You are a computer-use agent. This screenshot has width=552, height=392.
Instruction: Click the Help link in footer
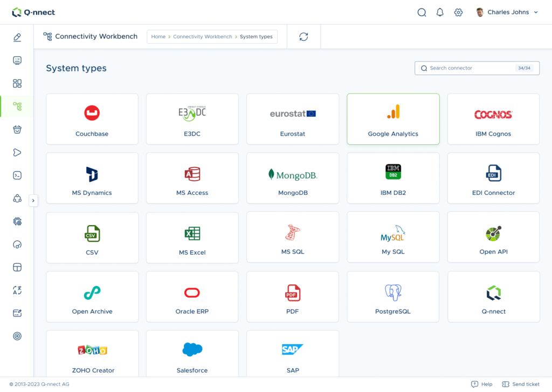[x=481, y=384]
